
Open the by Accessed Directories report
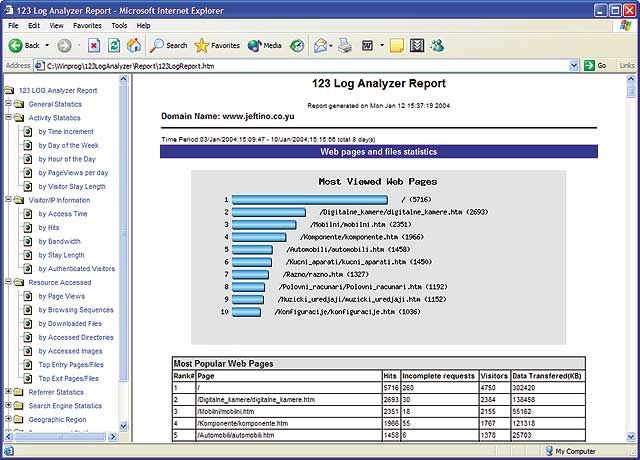click(76, 337)
